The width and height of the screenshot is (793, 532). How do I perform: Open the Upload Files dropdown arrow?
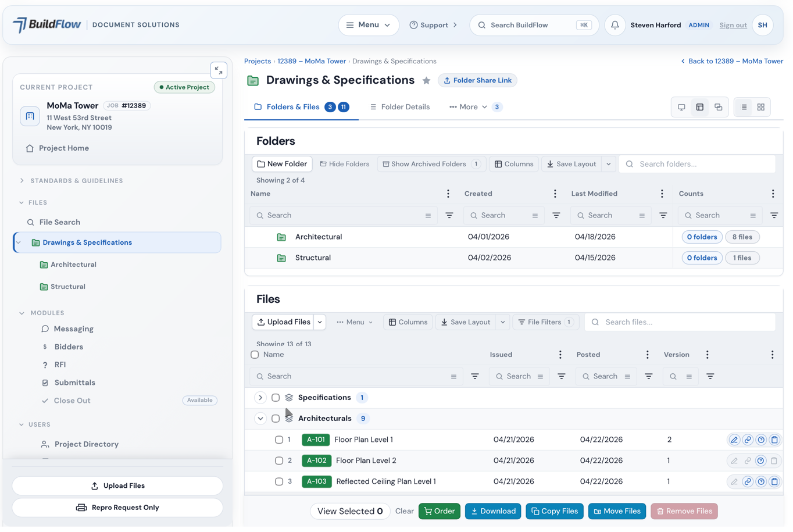pyautogui.click(x=320, y=322)
